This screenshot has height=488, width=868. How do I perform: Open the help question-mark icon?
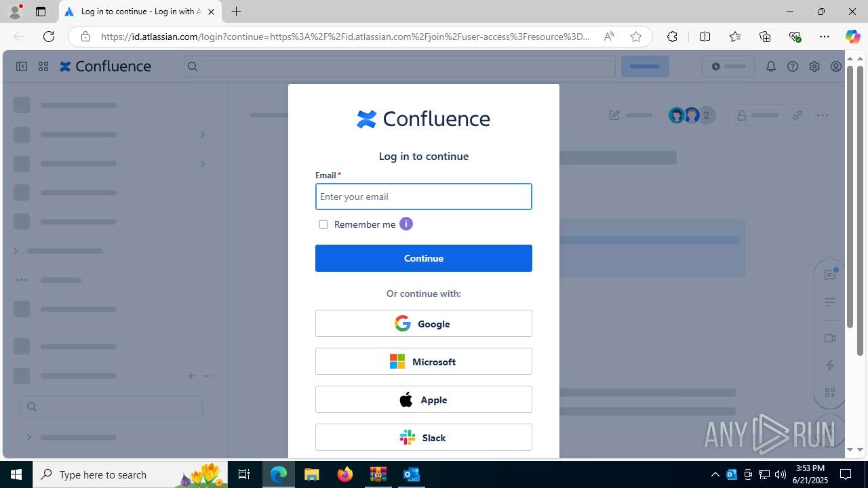(x=792, y=66)
